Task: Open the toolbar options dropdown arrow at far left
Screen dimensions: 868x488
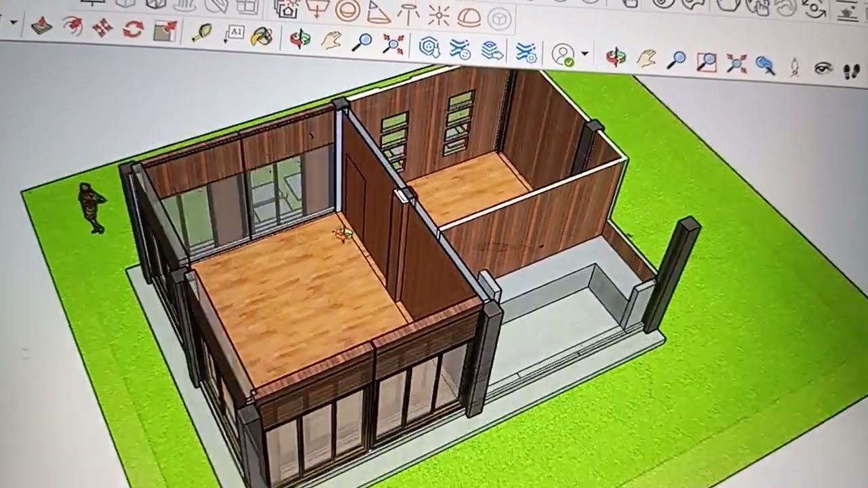Action: coord(14,23)
